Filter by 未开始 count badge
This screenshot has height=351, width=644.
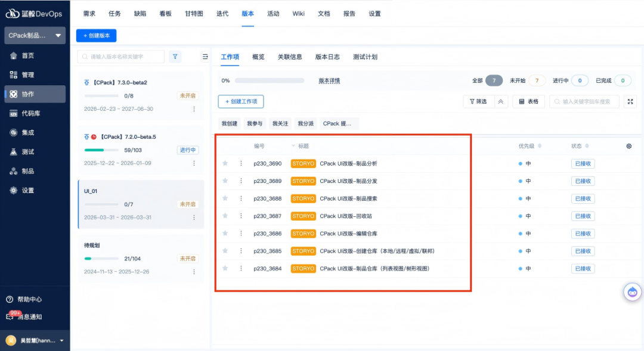[x=537, y=80]
